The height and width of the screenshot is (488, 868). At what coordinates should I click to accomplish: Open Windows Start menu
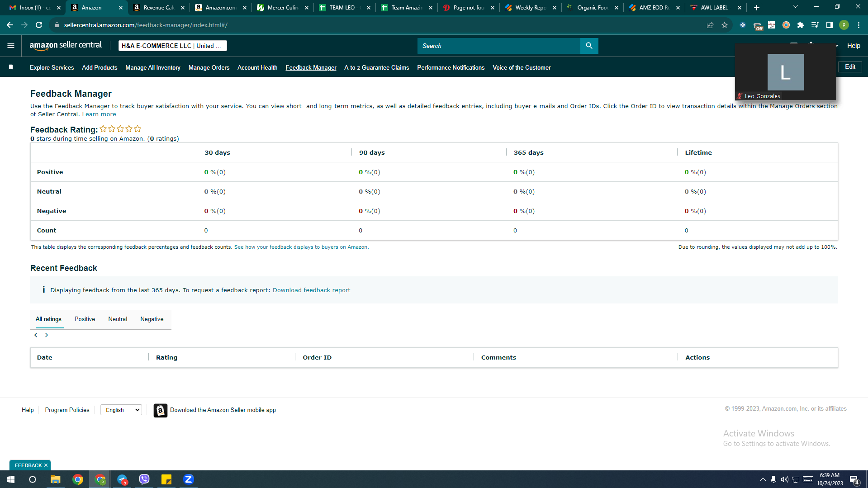tap(11, 479)
